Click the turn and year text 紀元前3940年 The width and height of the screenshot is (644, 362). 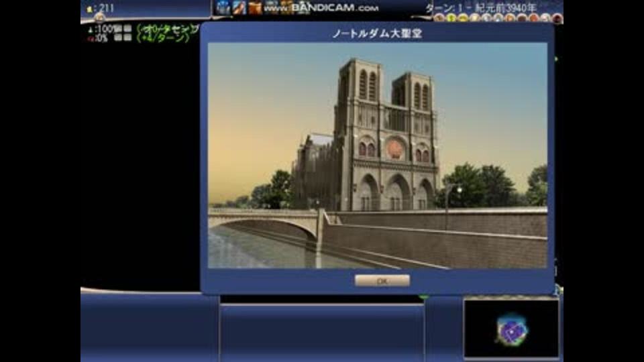coord(506,7)
